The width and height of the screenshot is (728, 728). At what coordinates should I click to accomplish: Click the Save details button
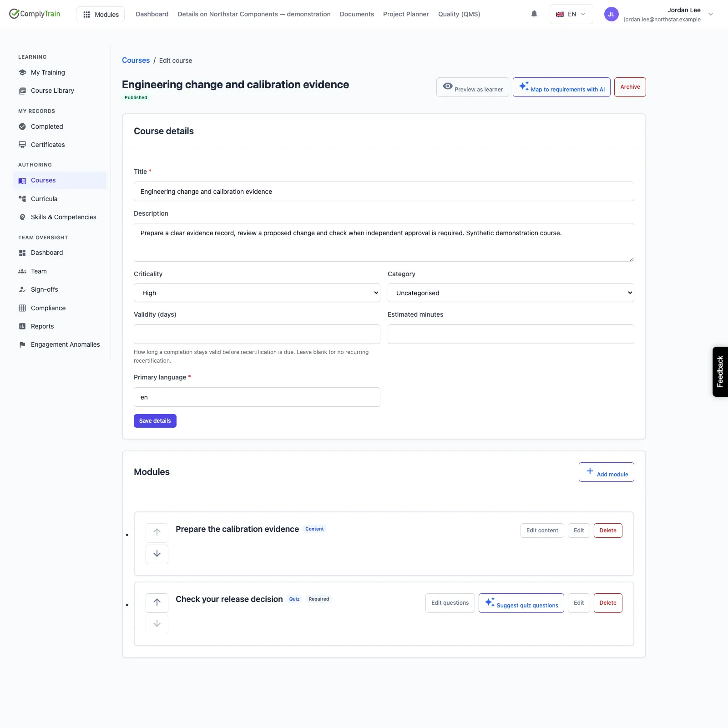[155, 421]
